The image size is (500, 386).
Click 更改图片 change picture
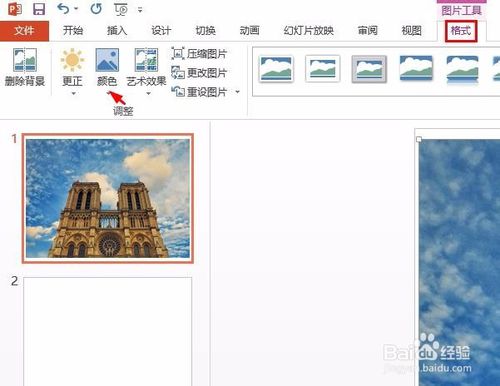(x=199, y=73)
